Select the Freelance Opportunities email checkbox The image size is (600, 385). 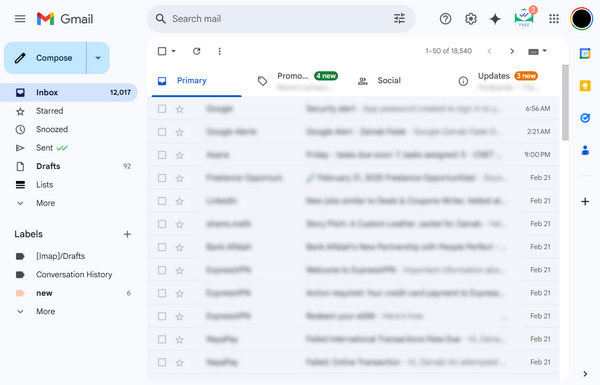(162, 178)
